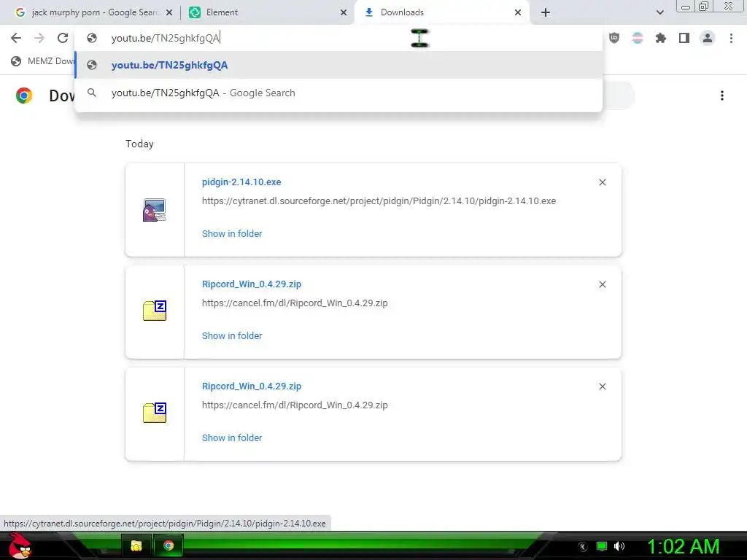Viewport: 747px width, 560px height.
Task: Remove the second Ripcord_Win_0.4.29.zip entry
Action: pos(602,386)
